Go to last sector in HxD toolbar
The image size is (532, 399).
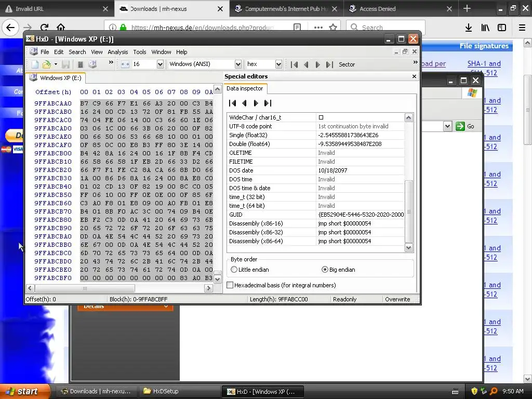[329, 64]
